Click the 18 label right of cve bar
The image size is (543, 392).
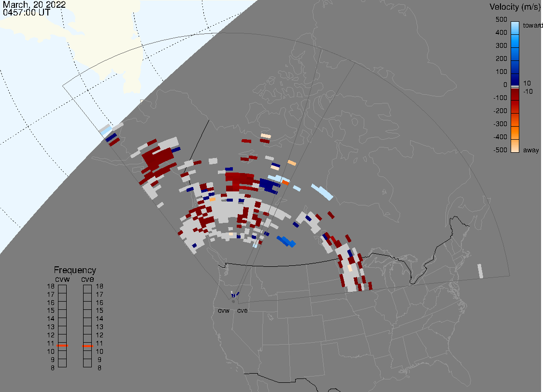coord(100,286)
